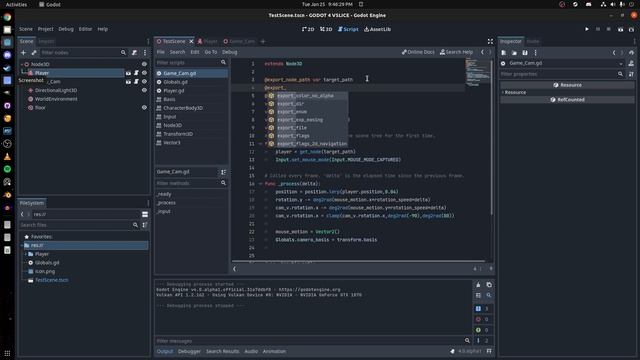This screenshot has height=360, width=640.
Task: Open the Project menu
Action: coord(45,29)
